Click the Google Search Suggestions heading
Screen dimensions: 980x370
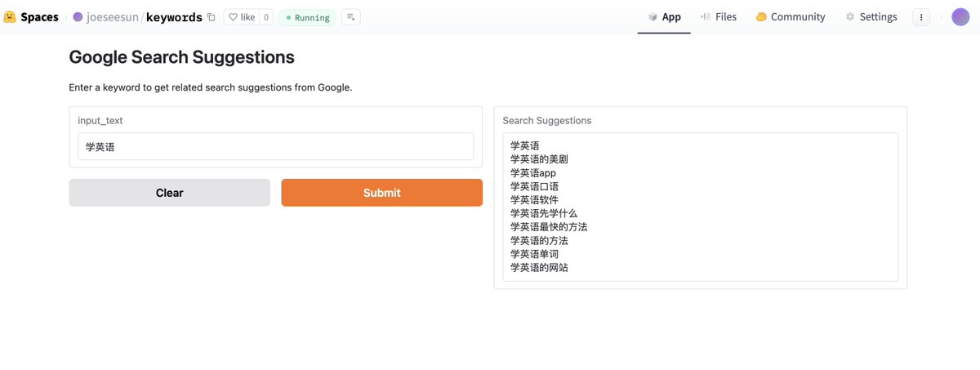pyautogui.click(x=181, y=57)
